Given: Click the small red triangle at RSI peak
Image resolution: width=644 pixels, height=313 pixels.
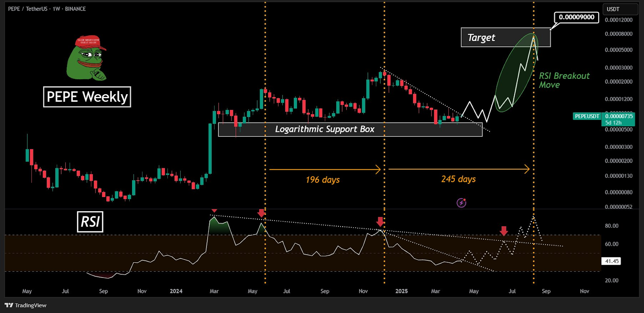Looking at the screenshot, I should pos(214,210).
